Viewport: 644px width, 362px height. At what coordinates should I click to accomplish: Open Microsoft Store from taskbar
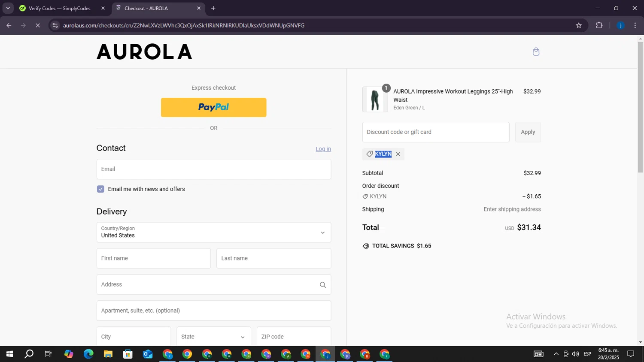click(x=128, y=354)
